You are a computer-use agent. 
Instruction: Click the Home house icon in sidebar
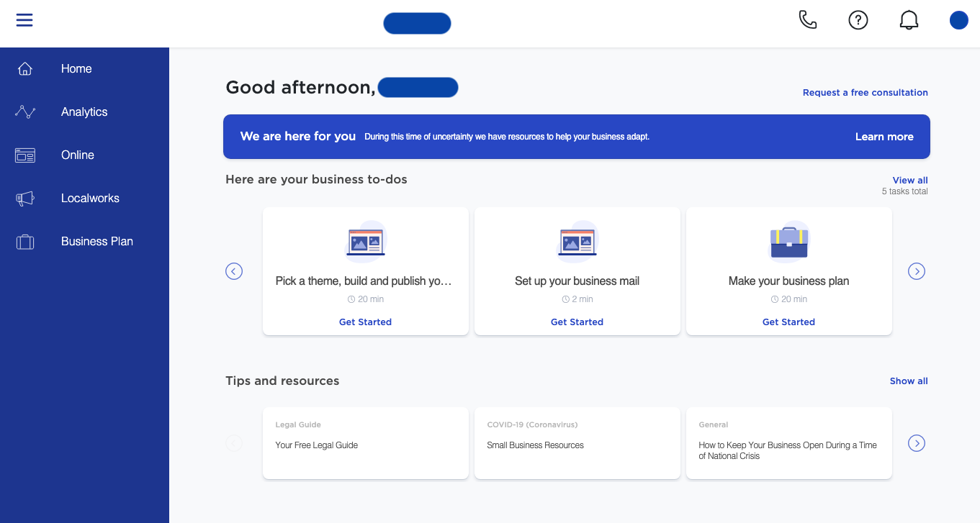[x=25, y=69]
